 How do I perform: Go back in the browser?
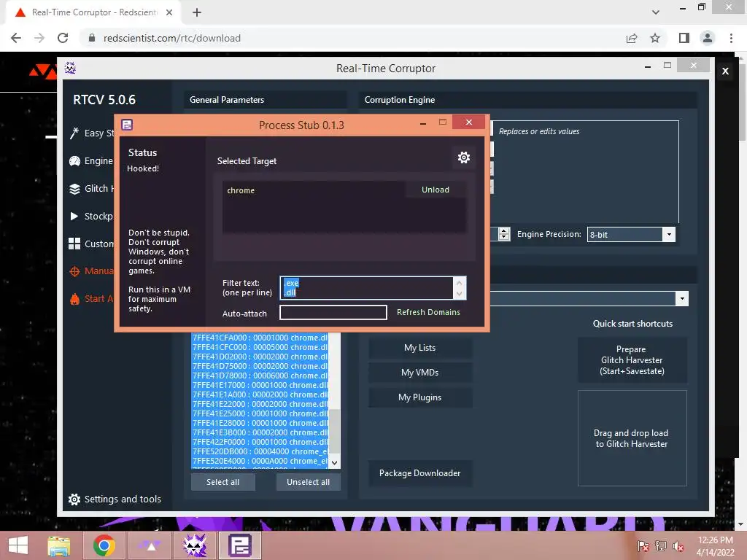pyautogui.click(x=16, y=38)
